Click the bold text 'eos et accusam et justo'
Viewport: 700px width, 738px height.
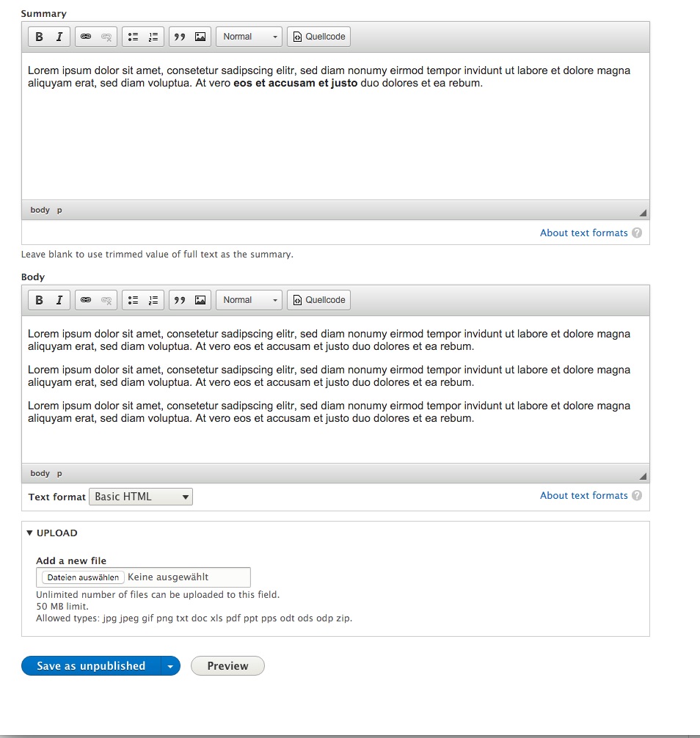click(x=296, y=84)
